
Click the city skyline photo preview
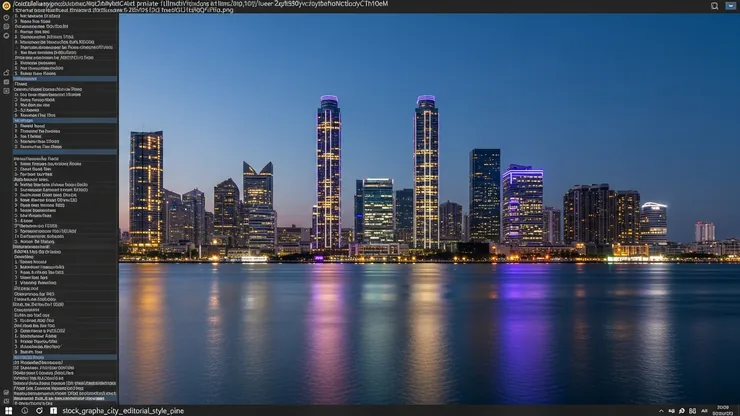pos(429,208)
